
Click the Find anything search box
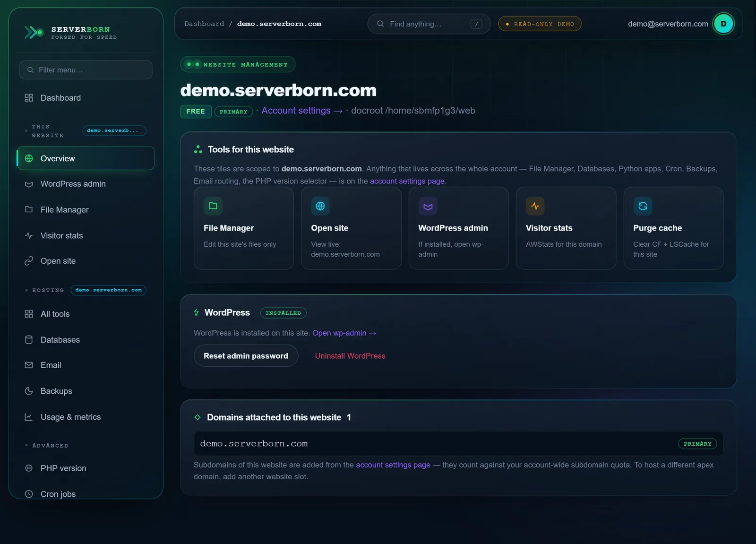tap(429, 24)
